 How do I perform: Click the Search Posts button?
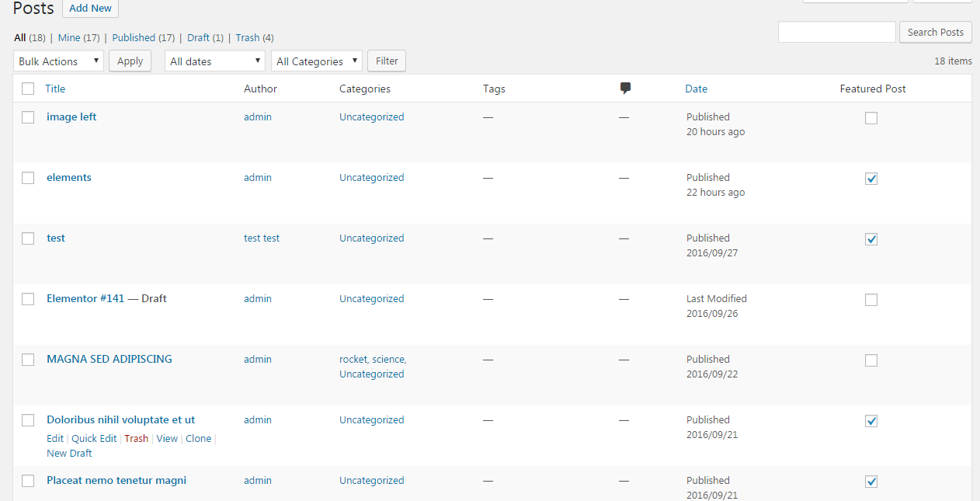point(936,32)
